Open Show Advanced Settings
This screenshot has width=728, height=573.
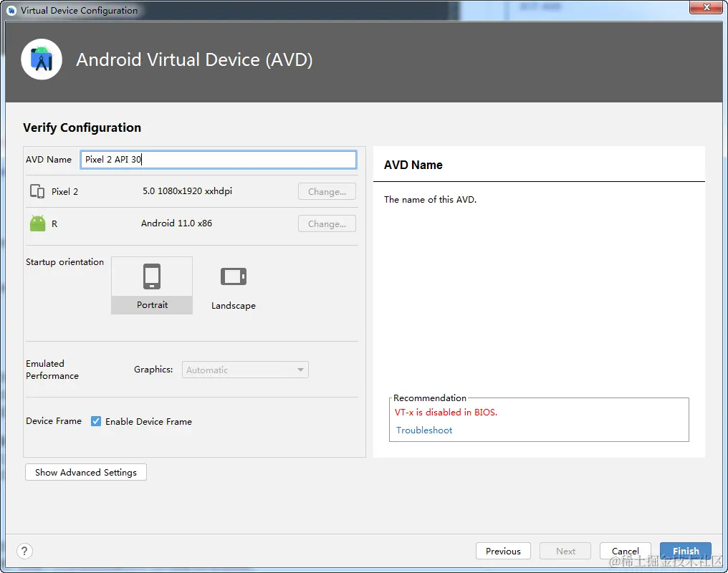click(x=86, y=472)
